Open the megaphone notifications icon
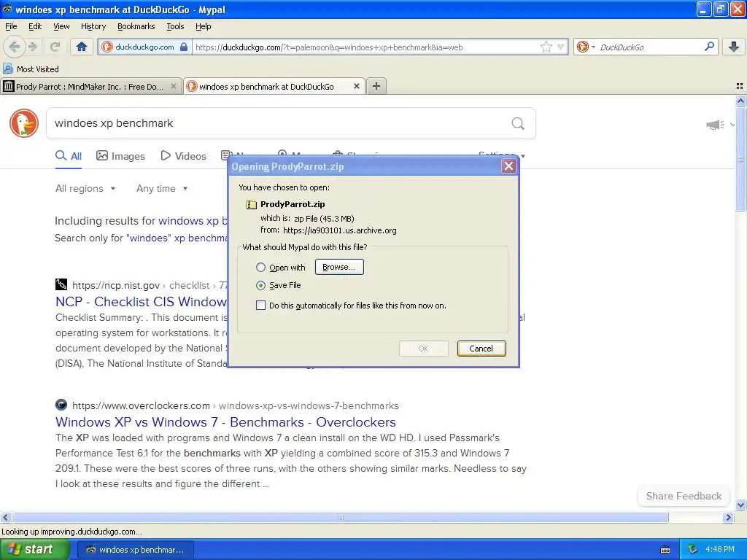The width and height of the screenshot is (747, 560). tap(715, 125)
